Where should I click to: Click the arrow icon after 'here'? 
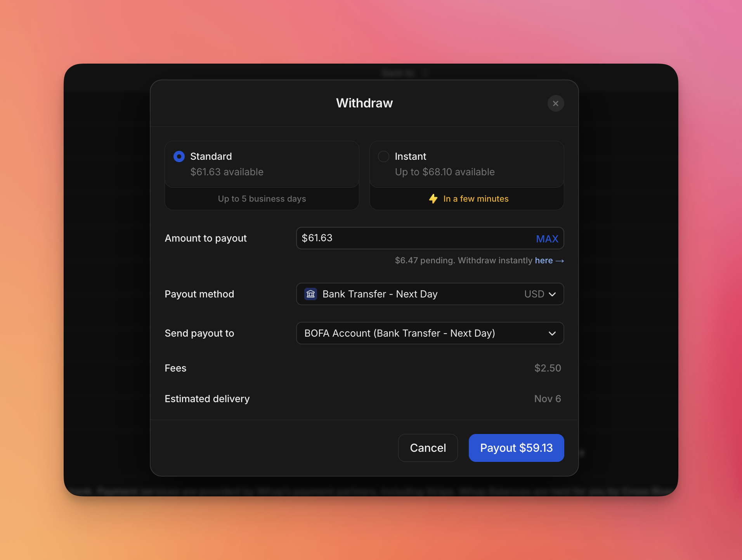pyautogui.click(x=560, y=261)
